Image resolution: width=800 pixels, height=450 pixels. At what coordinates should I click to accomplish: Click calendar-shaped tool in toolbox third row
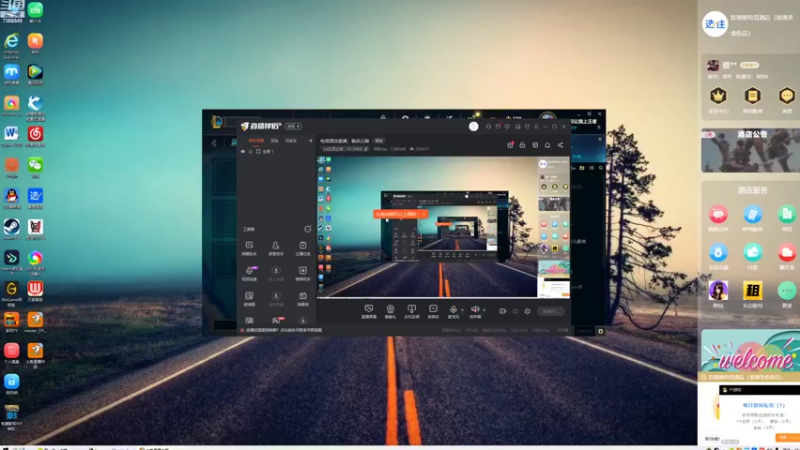[x=303, y=296]
